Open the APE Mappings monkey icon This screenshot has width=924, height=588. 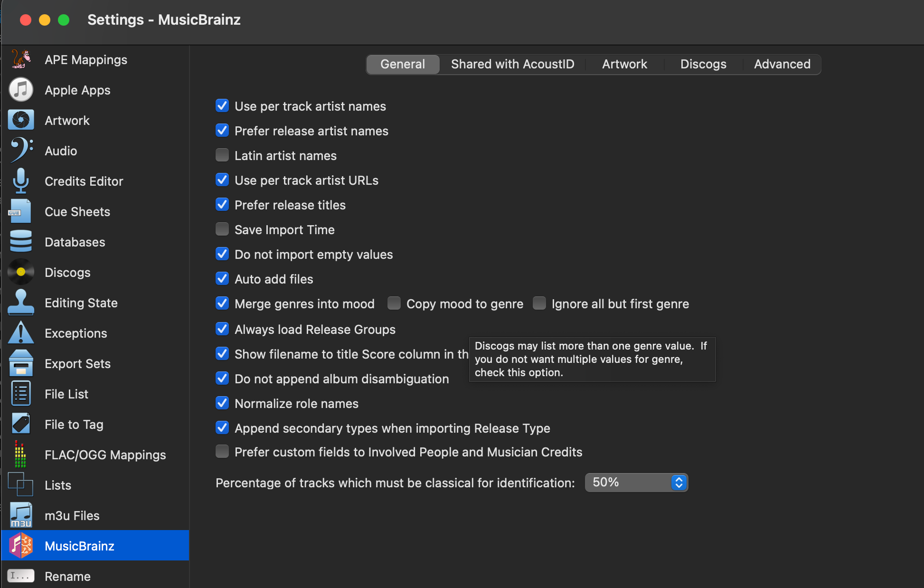pos(21,59)
